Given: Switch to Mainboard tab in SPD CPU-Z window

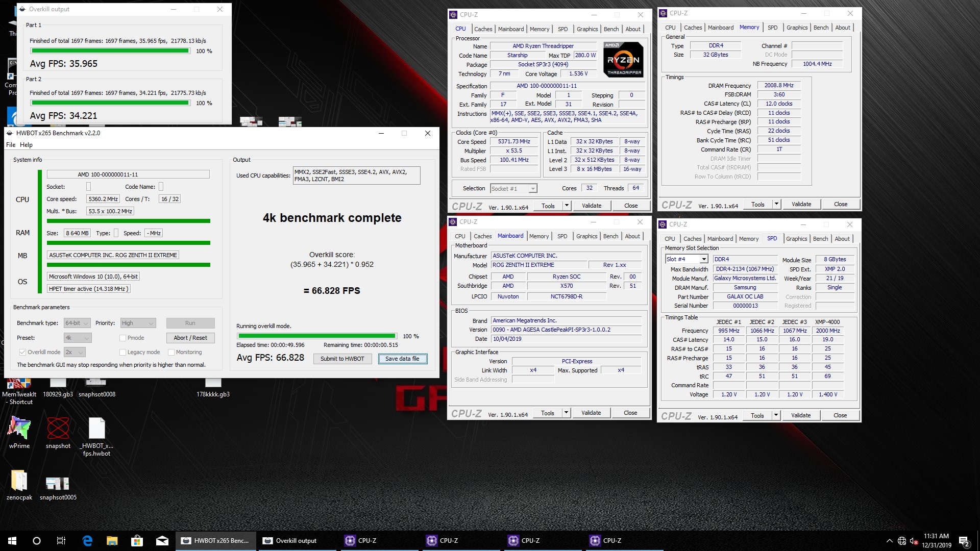Looking at the screenshot, I should pyautogui.click(x=720, y=239).
